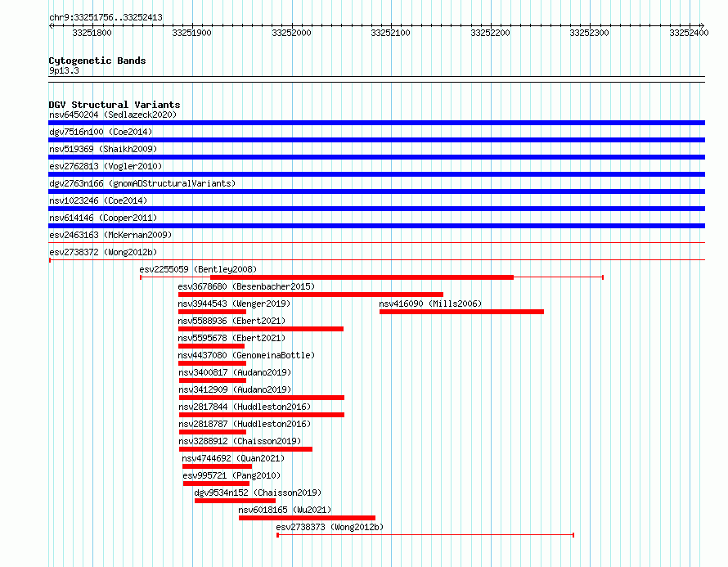728x567 pixels.
Task: Select the nsv519369 (Shaikh2009) variant label
Action: pyautogui.click(x=103, y=149)
